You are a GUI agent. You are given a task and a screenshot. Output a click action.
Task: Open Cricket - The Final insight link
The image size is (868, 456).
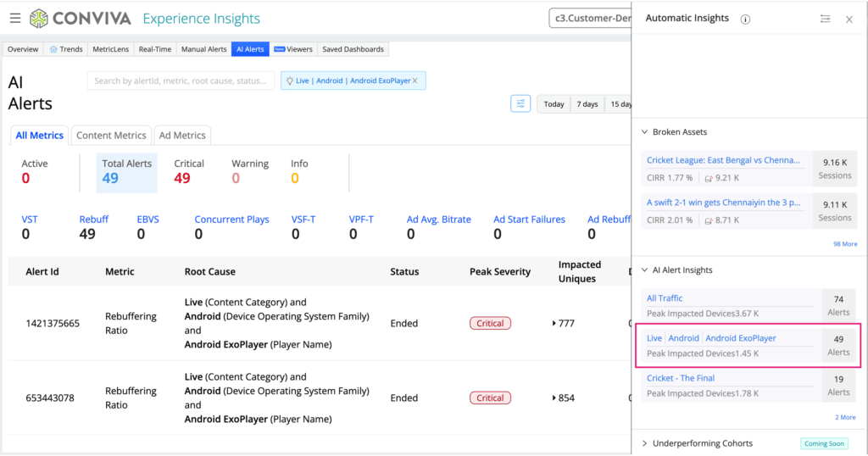(681, 378)
